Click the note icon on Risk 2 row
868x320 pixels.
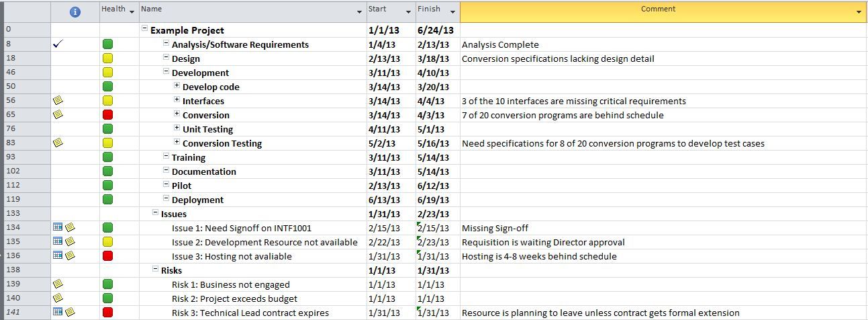tap(58, 298)
